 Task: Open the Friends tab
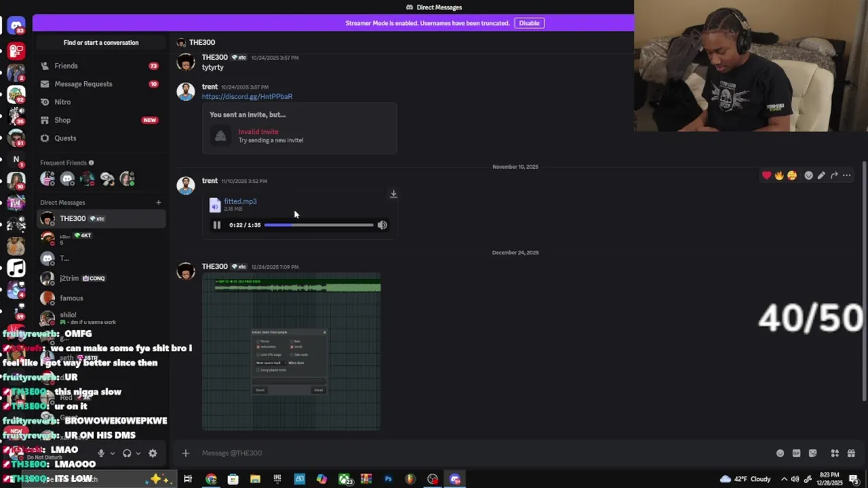click(101, 66)
